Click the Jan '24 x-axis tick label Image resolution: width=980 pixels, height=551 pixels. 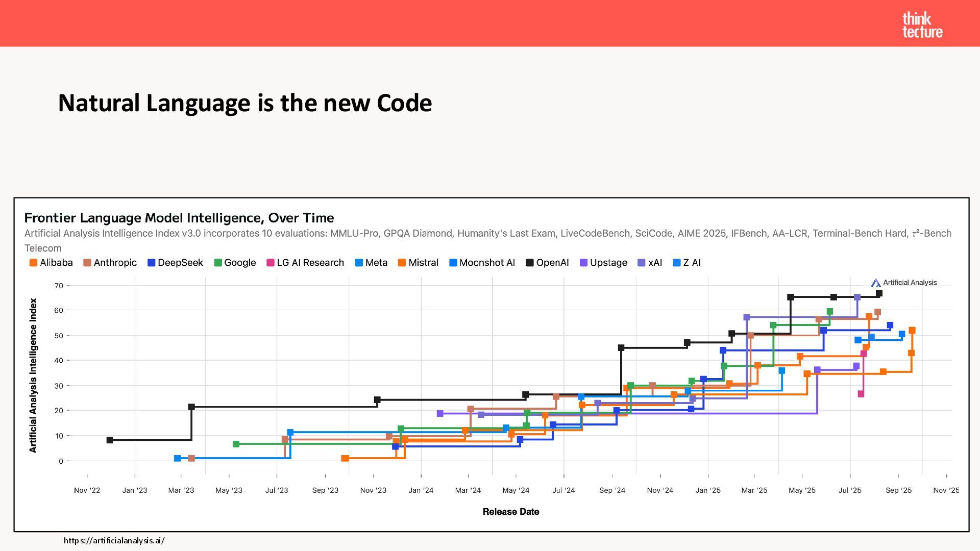[421, 490]
